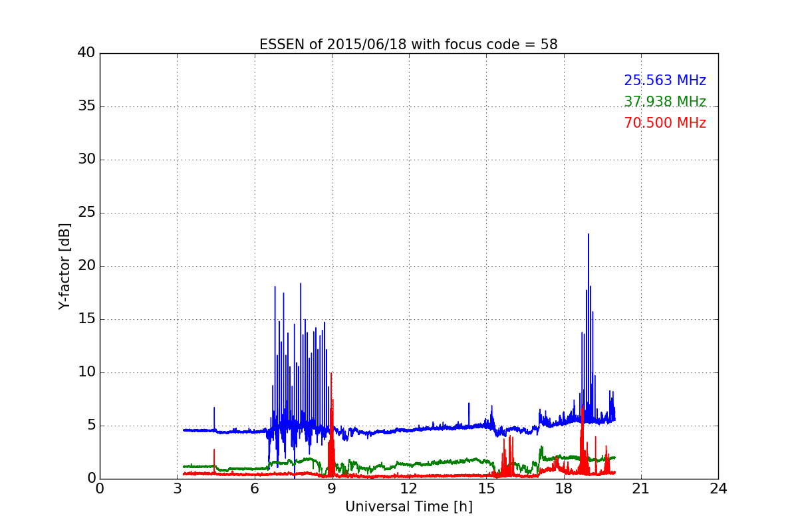Click the '12' tick on the Universal Time axis
The width and height of the screenshot is (798, 532).
[409, 489]
